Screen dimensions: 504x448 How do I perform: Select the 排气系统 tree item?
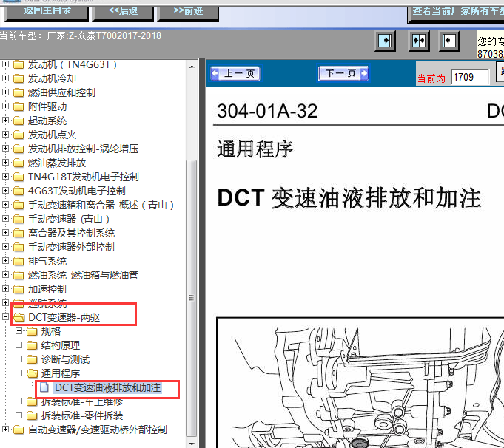(47, 261)
